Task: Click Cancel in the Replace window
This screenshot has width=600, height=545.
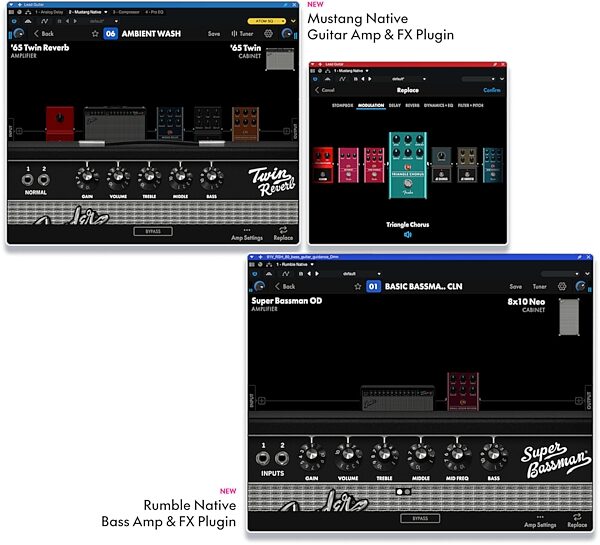Action: pyautogui.click(x=324, y=90)
